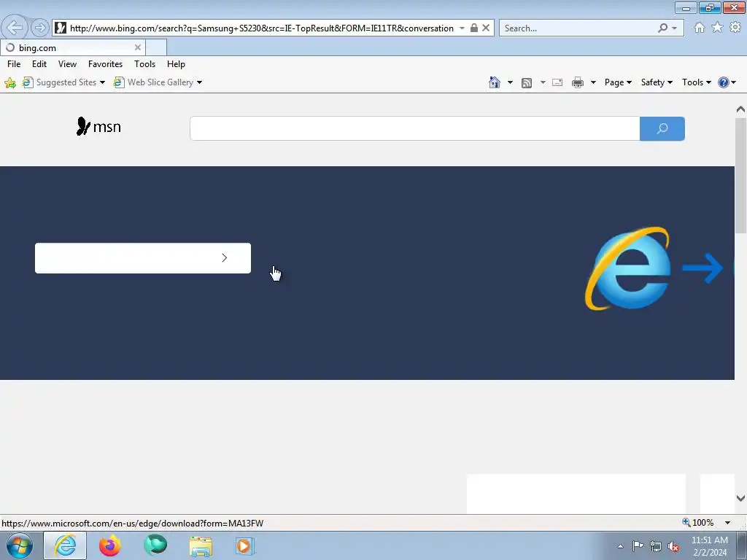Screen dimensions: 747x560
Task: Click the scrollbar up arrow
Action: [740, 109]
